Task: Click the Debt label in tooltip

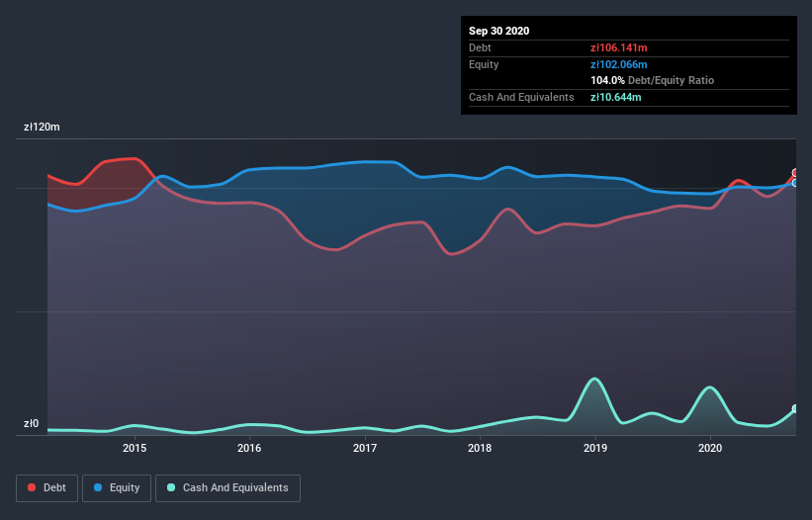Action: coord(480,47)
